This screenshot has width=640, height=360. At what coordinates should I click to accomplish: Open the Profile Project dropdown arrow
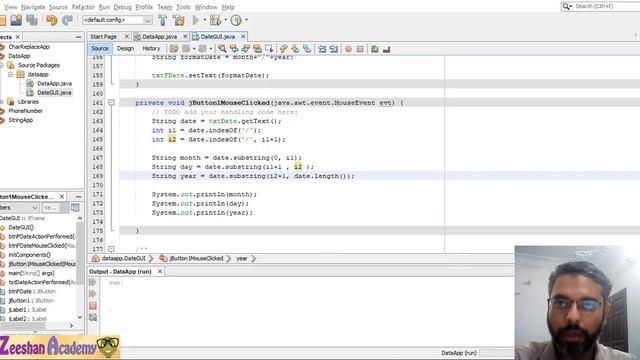click(x=246, y=20)
